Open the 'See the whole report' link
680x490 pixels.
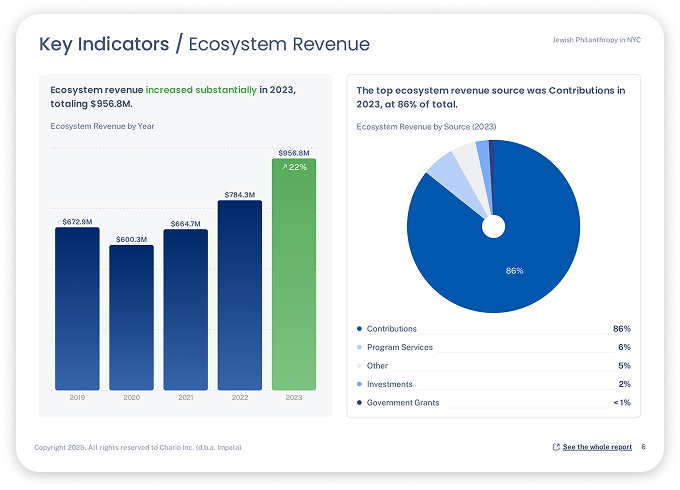coord(597,447)
